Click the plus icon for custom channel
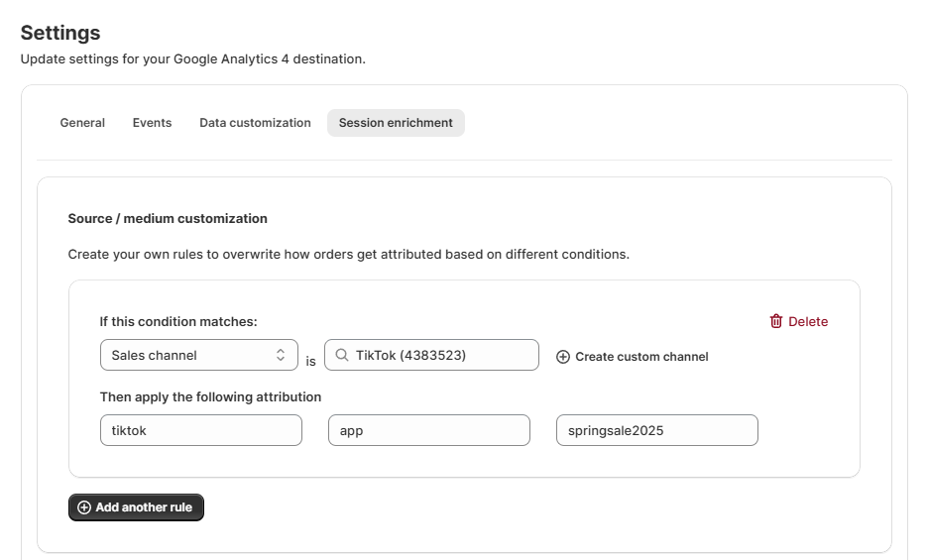Image resolution: width=928 pixels, height=560 pixels. tap(563, 357)
